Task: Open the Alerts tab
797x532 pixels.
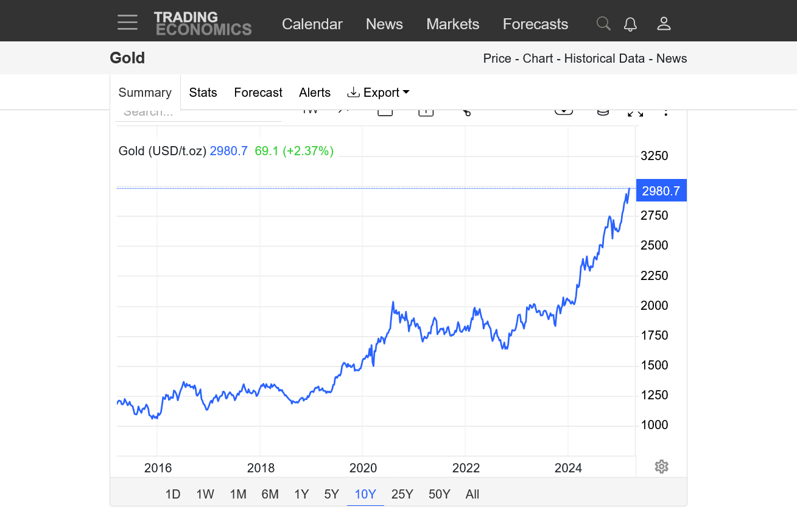Action: pyautogui.click(x=314, y=93)
